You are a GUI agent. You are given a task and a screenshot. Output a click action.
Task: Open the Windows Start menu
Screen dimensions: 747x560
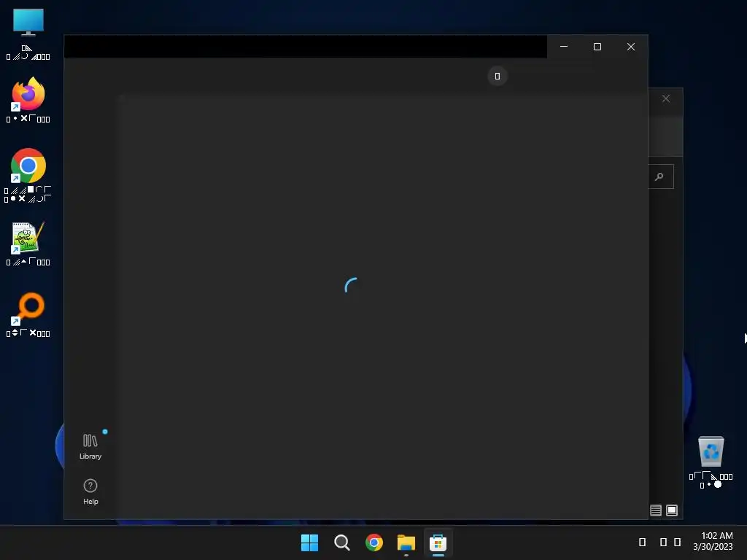point(309,542)
